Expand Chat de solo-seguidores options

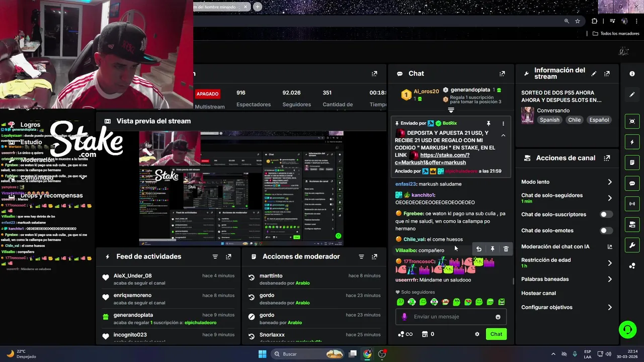(x=609, y=198)
